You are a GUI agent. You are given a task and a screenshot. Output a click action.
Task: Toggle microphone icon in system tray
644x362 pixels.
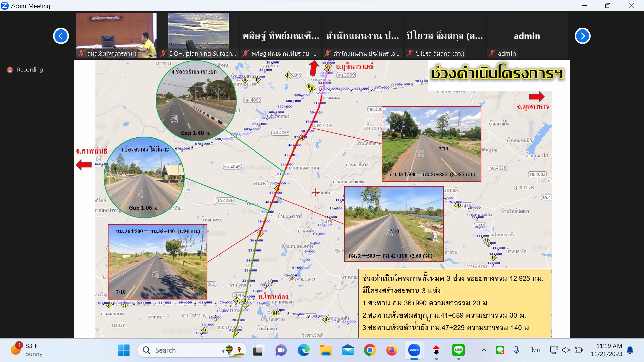[516, 350]
